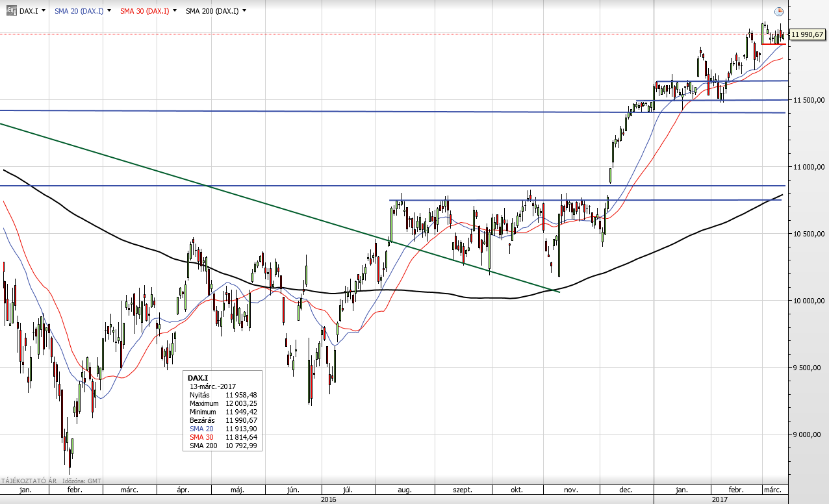The width and height of the screenshot is (829, 504).
Task: Click the jún. month label
Action: [293, 490]
